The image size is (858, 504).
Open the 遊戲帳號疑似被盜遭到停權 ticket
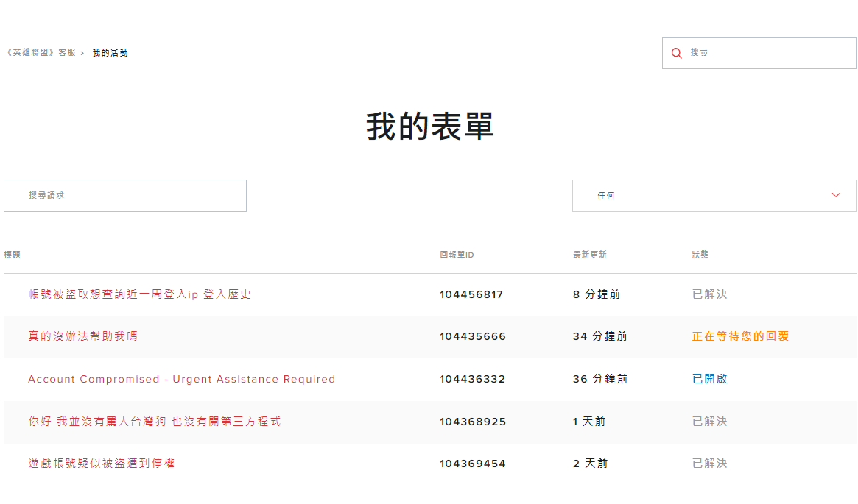(101, 464)
